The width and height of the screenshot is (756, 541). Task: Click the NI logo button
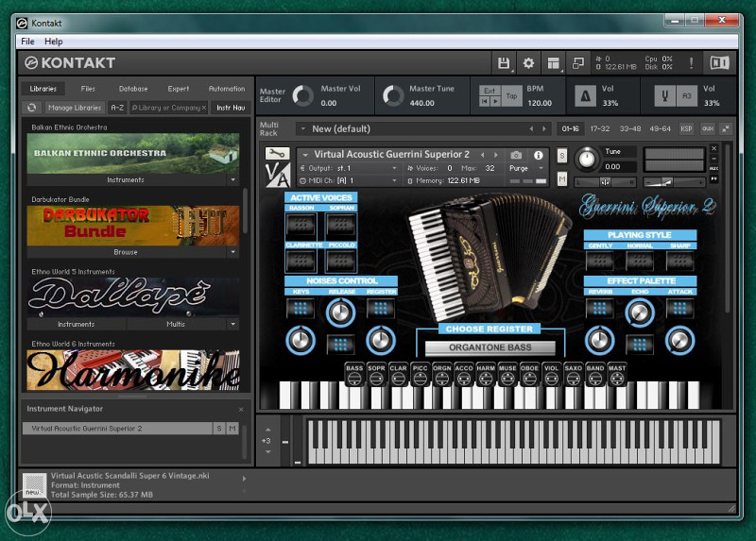(x=719, y=63)
